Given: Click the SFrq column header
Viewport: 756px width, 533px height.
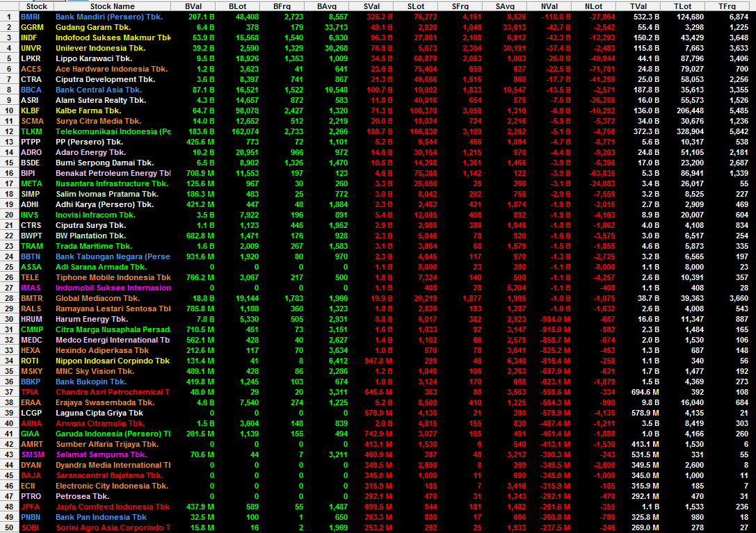Looking at the screenshot, I should pyautogui.click(x=460, y=6).
